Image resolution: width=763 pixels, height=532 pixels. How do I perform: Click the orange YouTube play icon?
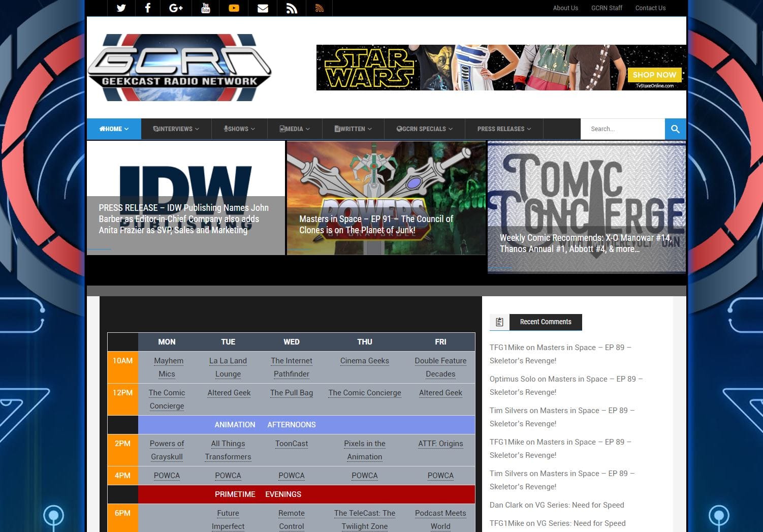pyautogui.click(x=234, y=8)
